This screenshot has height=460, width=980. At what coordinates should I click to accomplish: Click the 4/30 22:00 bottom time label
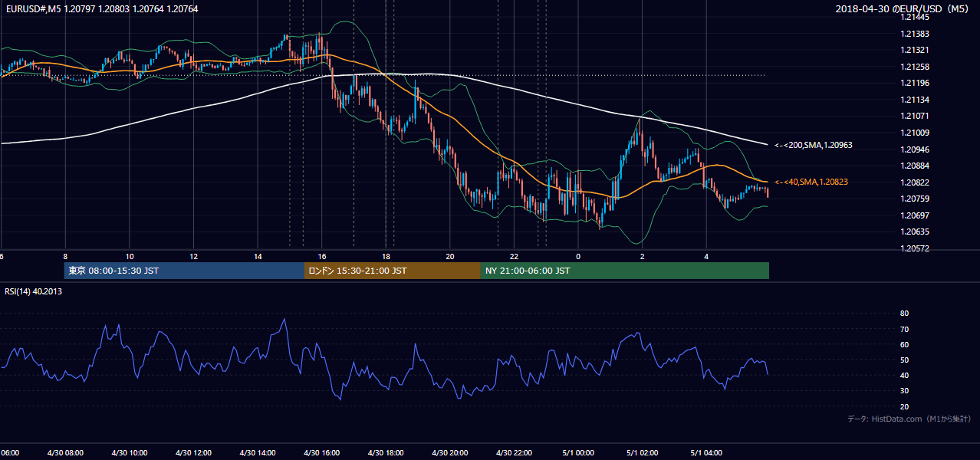tap(515, 452)
